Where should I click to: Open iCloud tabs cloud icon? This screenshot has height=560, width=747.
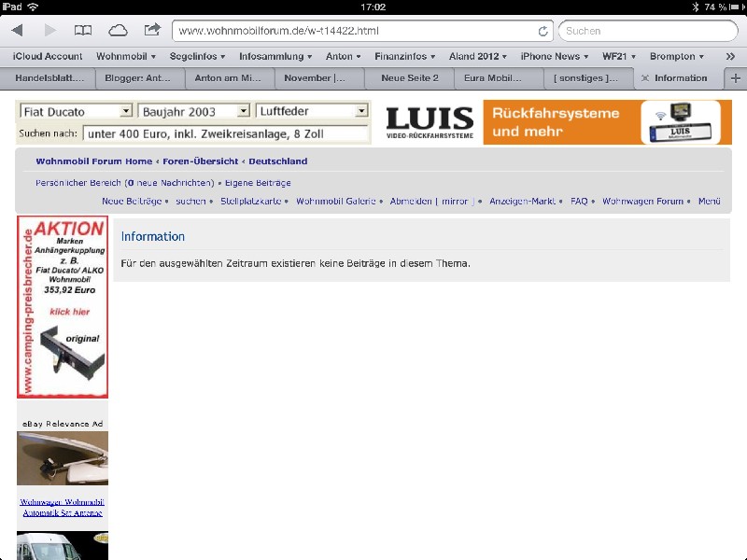pyautogui.click(x=119, y=30)
